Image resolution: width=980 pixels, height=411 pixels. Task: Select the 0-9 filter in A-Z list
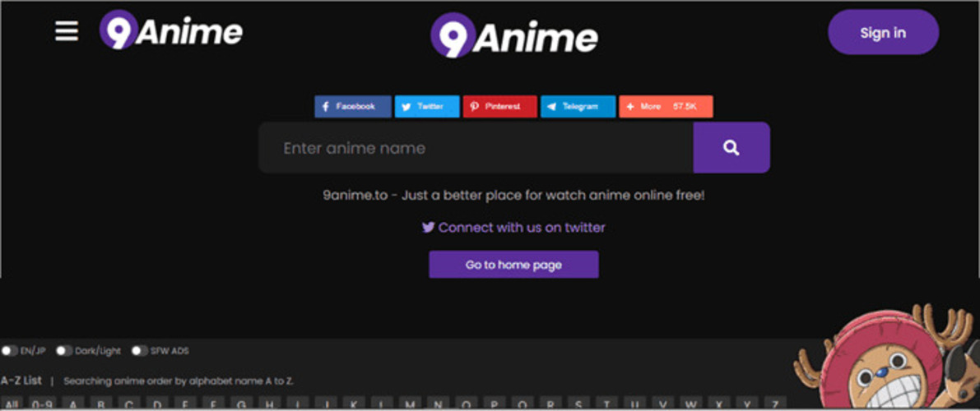[42, 404]
